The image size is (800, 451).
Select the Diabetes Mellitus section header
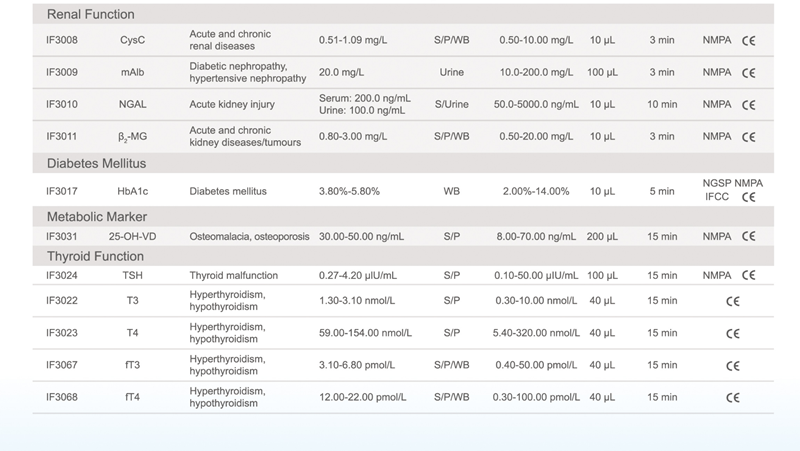(x=104, y=163)
